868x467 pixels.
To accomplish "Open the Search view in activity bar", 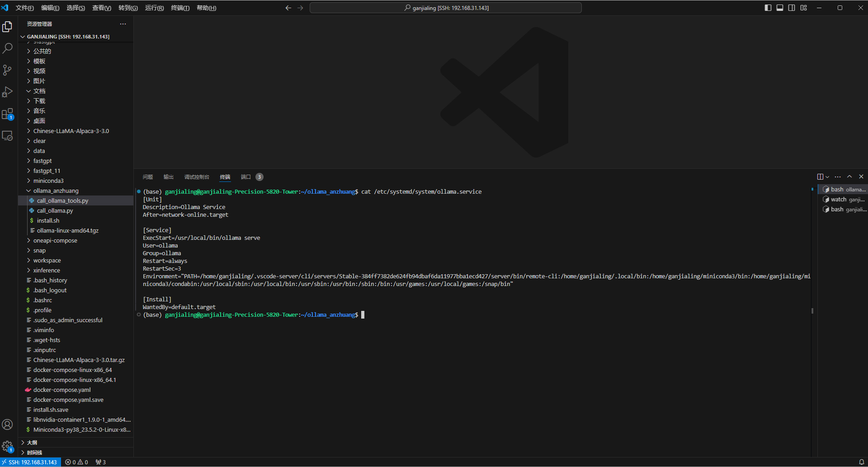I will point(7,48).
